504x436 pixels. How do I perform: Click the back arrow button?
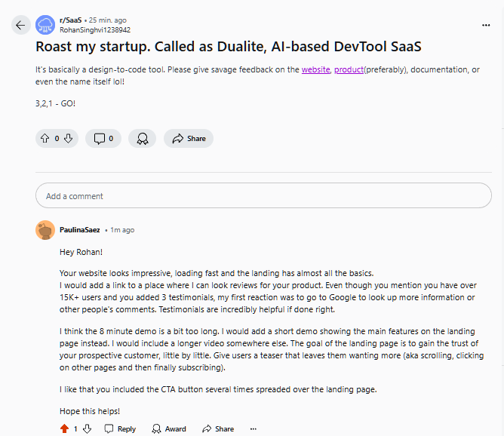click(20, 25)
